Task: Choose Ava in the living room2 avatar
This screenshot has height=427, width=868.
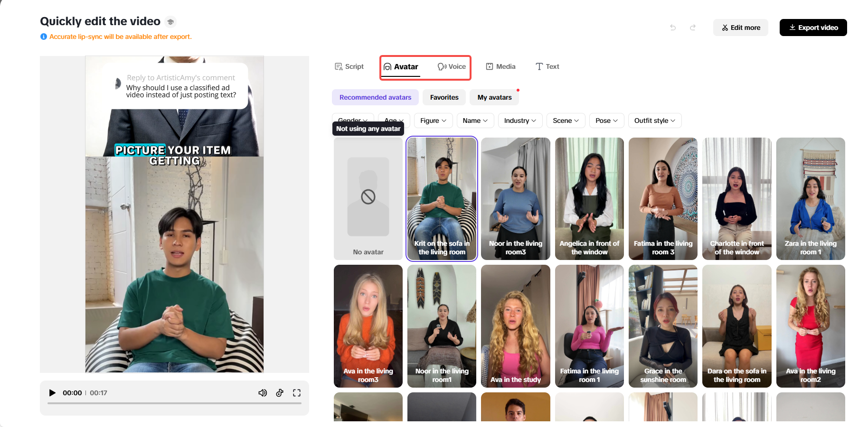Action: 811,326
